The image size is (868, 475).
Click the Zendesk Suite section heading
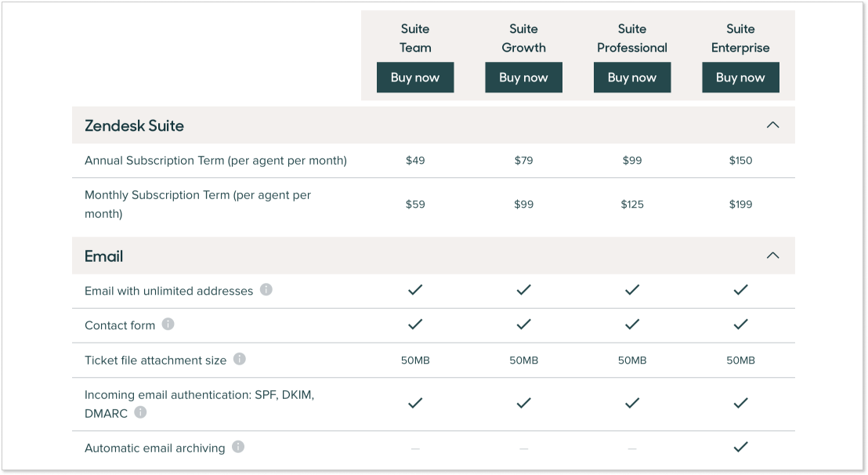pyautogui.click(x=134, y=125)
